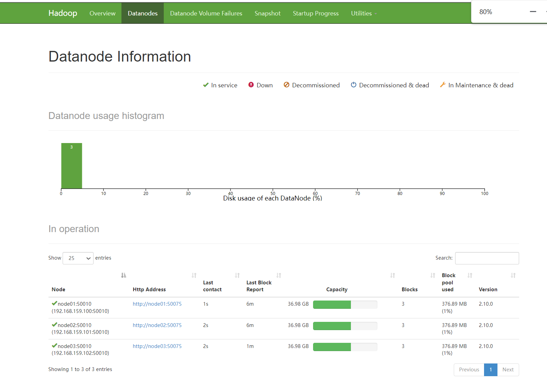This screenshot has width=547, height=392.
Task: Sort by Version column sort icon
Action: coord(513,275)
